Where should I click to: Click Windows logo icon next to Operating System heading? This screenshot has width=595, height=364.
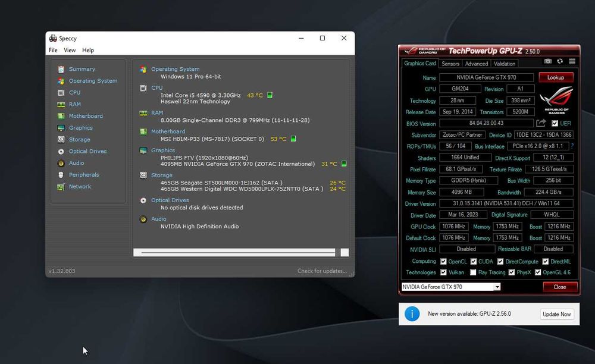point(143,70)
